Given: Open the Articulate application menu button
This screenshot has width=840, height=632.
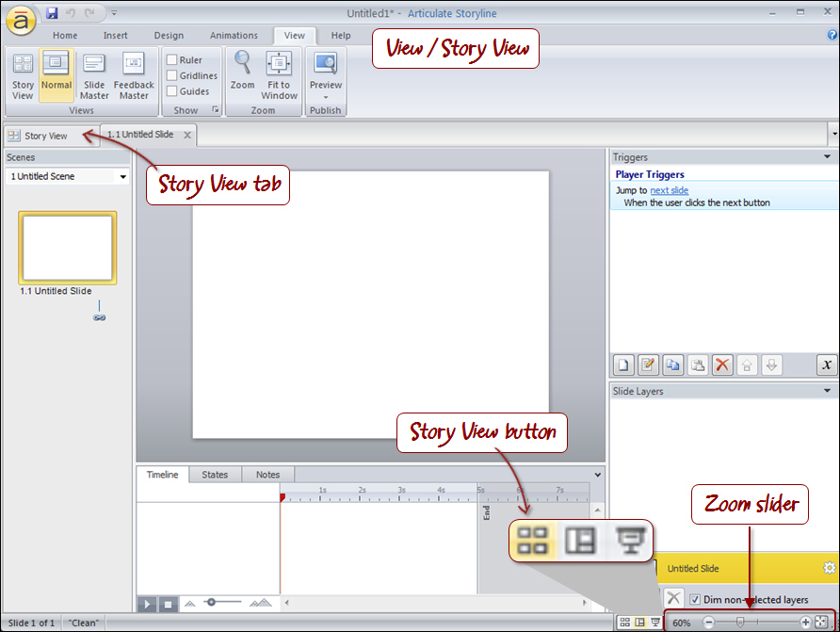Looking at the screenshot, I should pos(21,21).
